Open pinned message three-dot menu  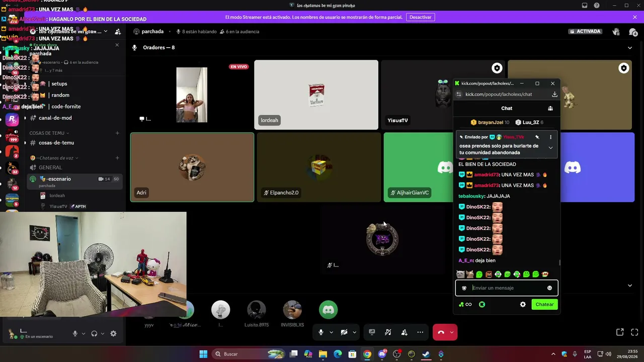click(550, 137)
